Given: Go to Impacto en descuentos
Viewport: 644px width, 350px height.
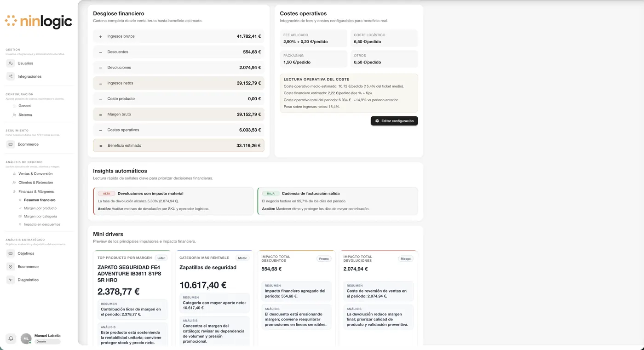Looking at the screenshot, I should pyautogui.click(x=42, y=224).
